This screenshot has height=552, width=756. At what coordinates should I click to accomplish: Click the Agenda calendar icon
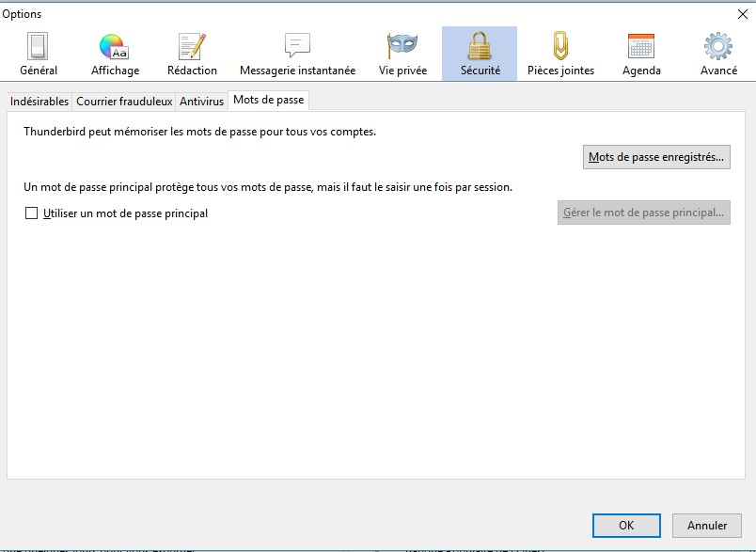[x=640, y=50]
